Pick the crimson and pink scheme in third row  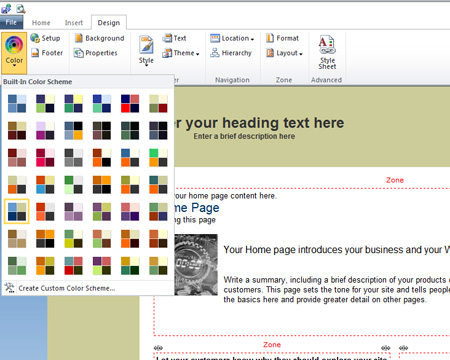click(x=45, y=157)
